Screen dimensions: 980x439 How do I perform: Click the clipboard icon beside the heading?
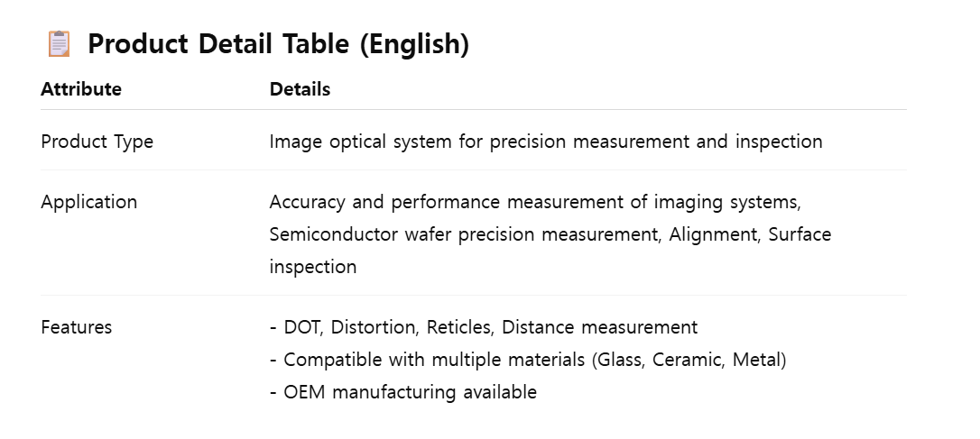[59, 43]
